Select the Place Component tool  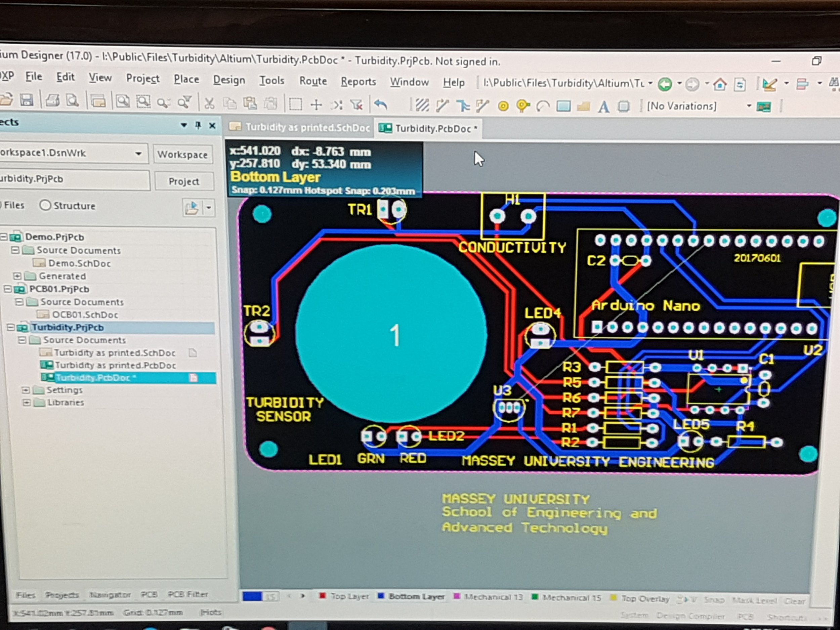click(624, 107)
